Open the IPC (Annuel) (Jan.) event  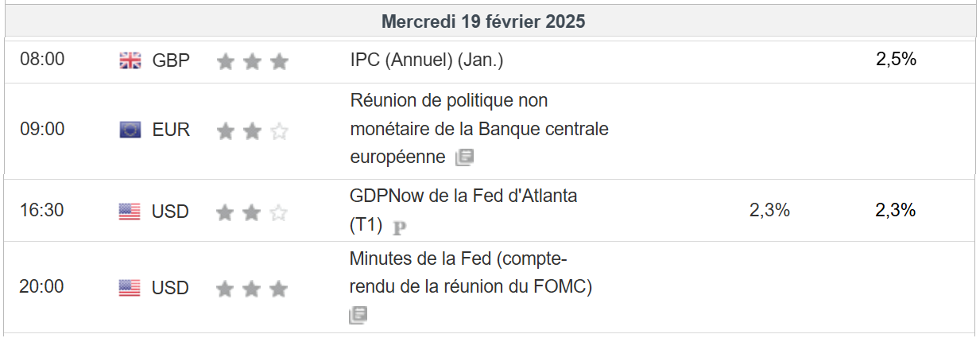pyautogui.click(x=427, y=60)
